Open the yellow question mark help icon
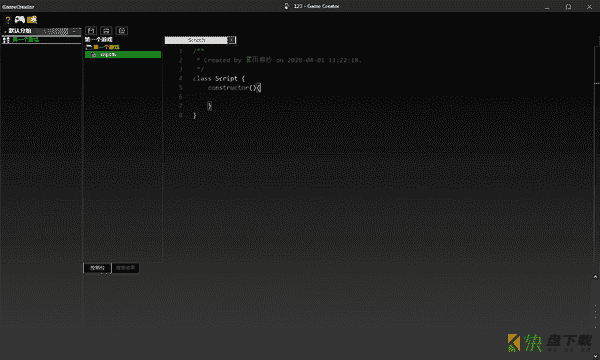This screenshot has height=360, width=600. coord(8,20)
